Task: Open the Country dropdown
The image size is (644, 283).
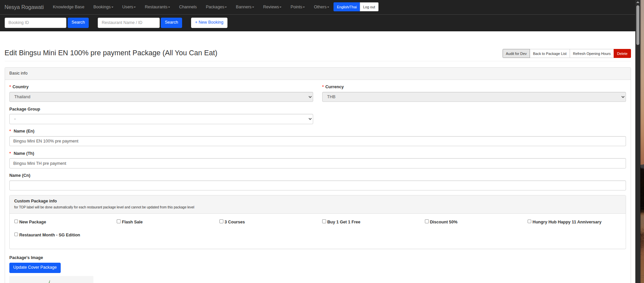Action: [161, 97]
